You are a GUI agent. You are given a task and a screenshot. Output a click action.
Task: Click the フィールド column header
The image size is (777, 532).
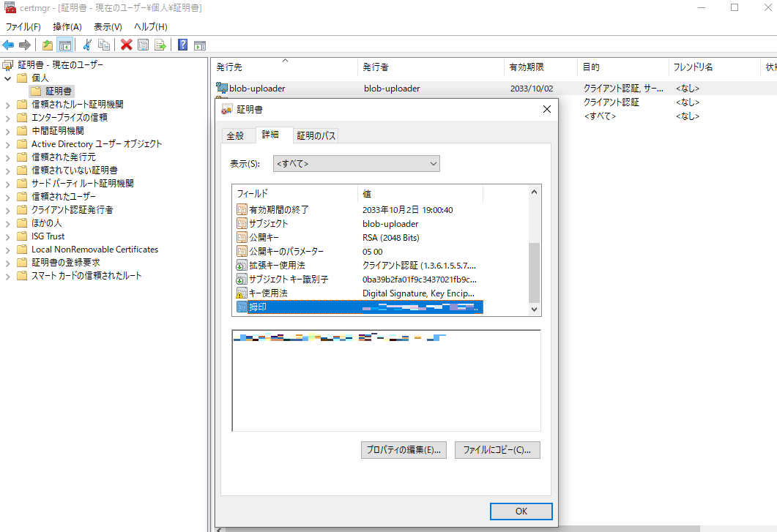point(295,194)
